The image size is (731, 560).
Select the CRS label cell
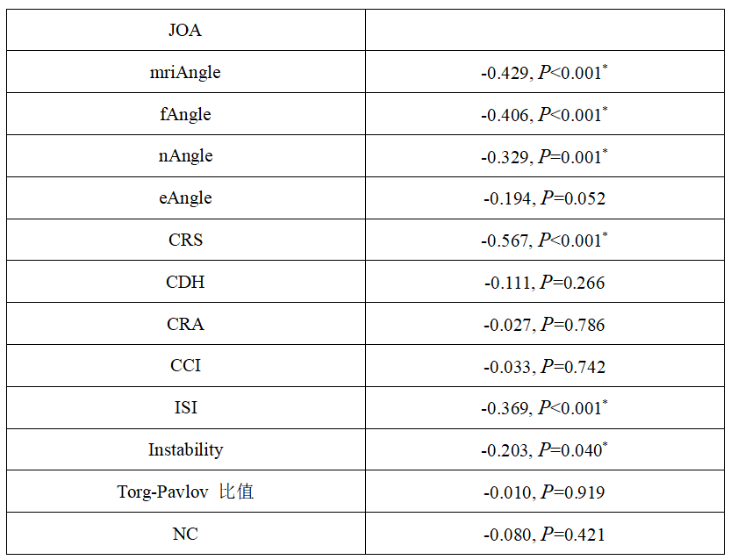click(x=185, y=241)
